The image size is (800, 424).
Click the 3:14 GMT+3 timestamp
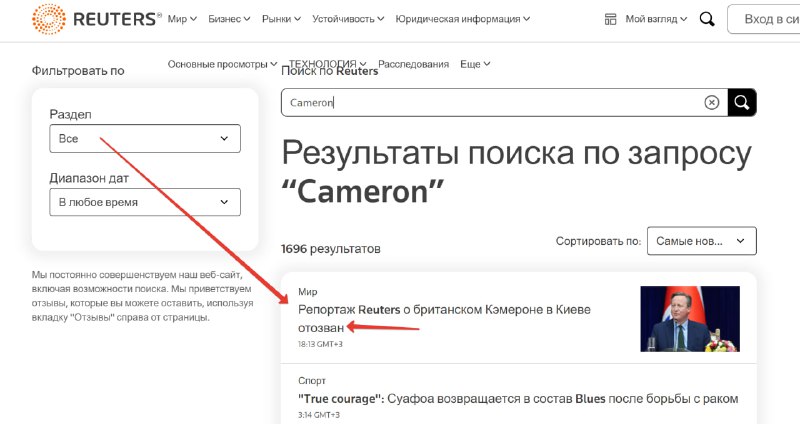tap(319, 415)
